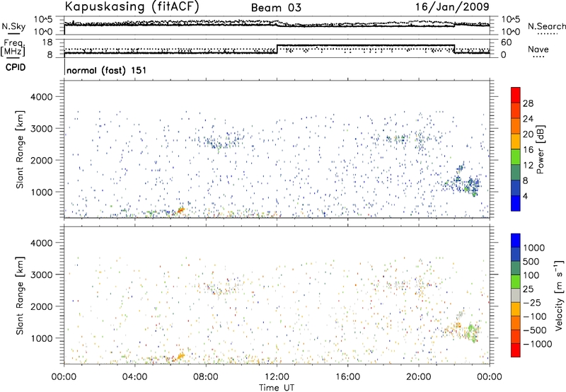Click the 'Beam 03' label
Image resolution: width=566 pixels, height=392 pixels.
[276, 8]
